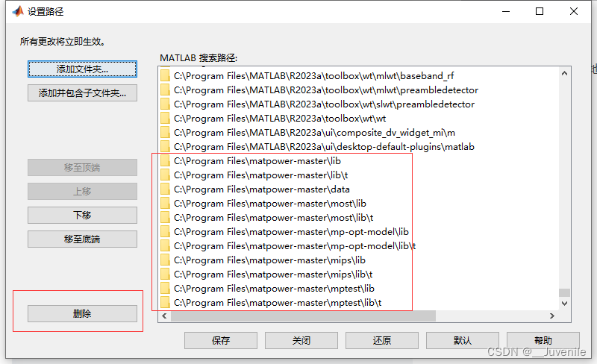Click folder icon of desktop-default-plugins\matlab path

(165, 147)
